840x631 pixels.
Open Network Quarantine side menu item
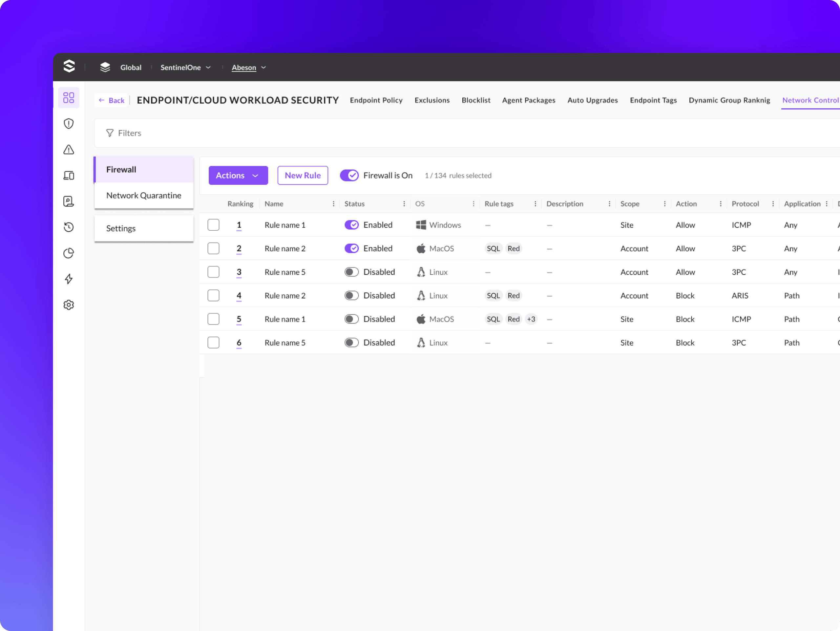144,196
